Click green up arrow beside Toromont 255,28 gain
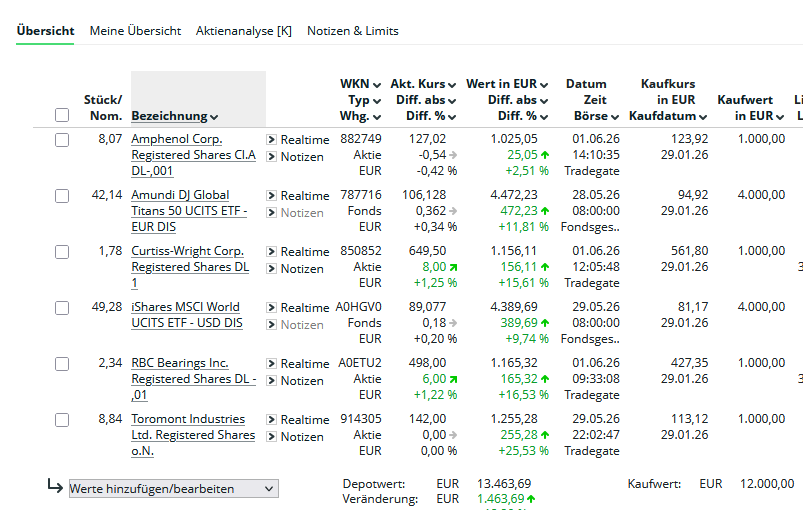Screen dimensions: 803x510 545,435
